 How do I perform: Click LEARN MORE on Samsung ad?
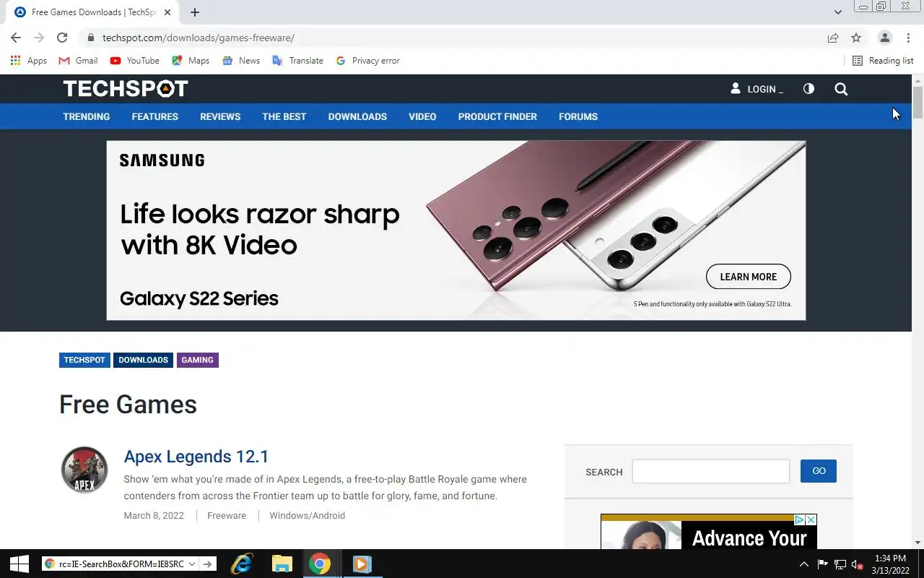pos(749,277)
